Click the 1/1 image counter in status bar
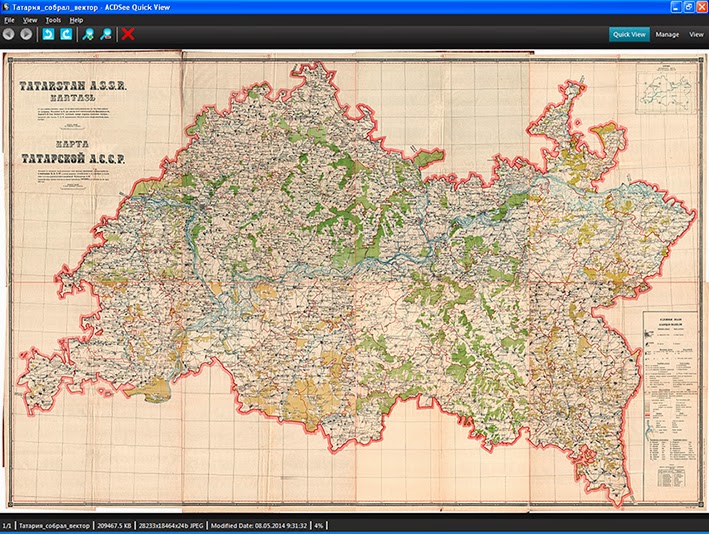709x534 pixels. pos(7,525)
